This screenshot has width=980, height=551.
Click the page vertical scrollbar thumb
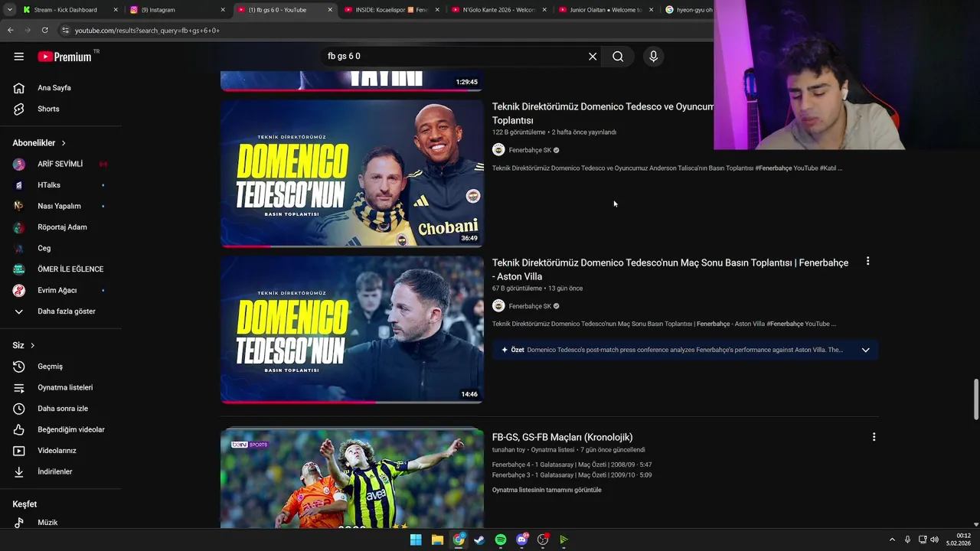[x=975, y=399]
